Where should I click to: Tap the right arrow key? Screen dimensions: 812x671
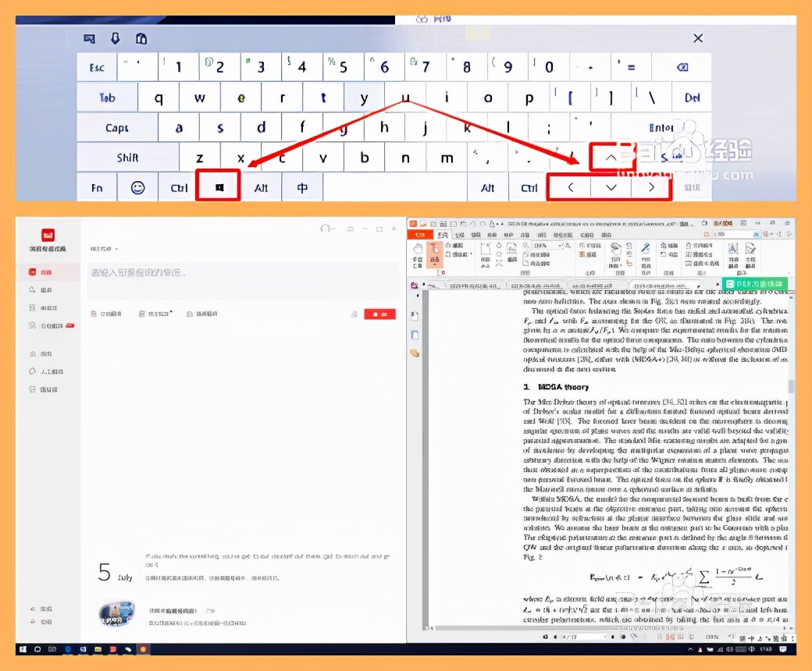tap(651, 187)
